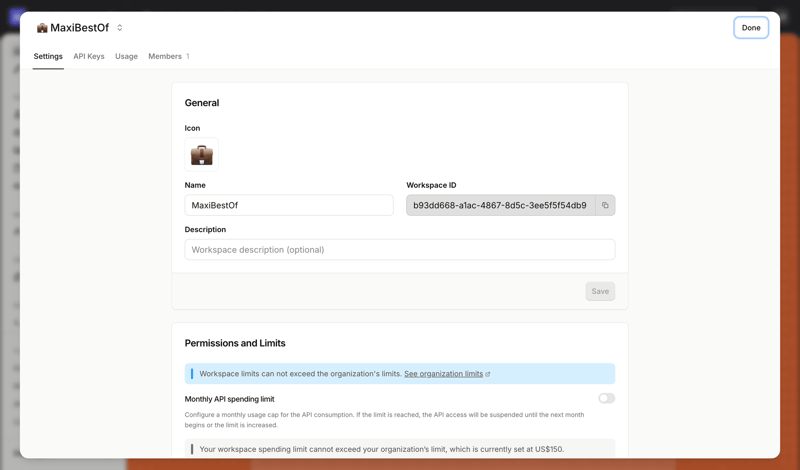Image resolution: width=800 pixels, height=470 pixels.
Task: Open the briefcase workspace icon picker
Action: pyautogui.click(x=201, y=155)
